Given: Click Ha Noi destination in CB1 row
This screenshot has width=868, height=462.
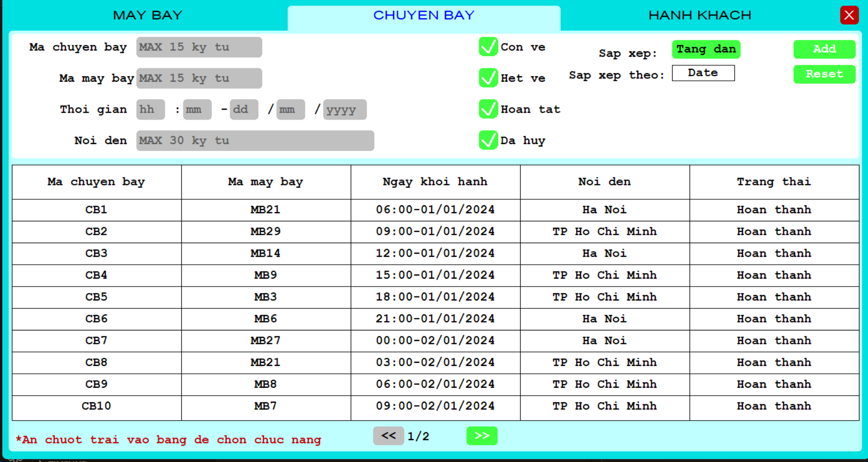Looking at the screenshot, I should [605, 210].
